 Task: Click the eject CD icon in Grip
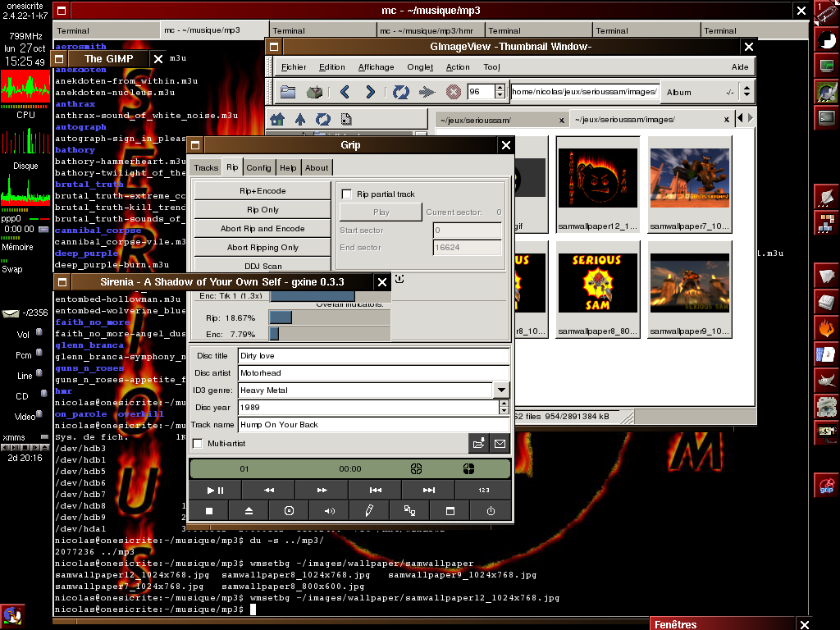[249, 510]
